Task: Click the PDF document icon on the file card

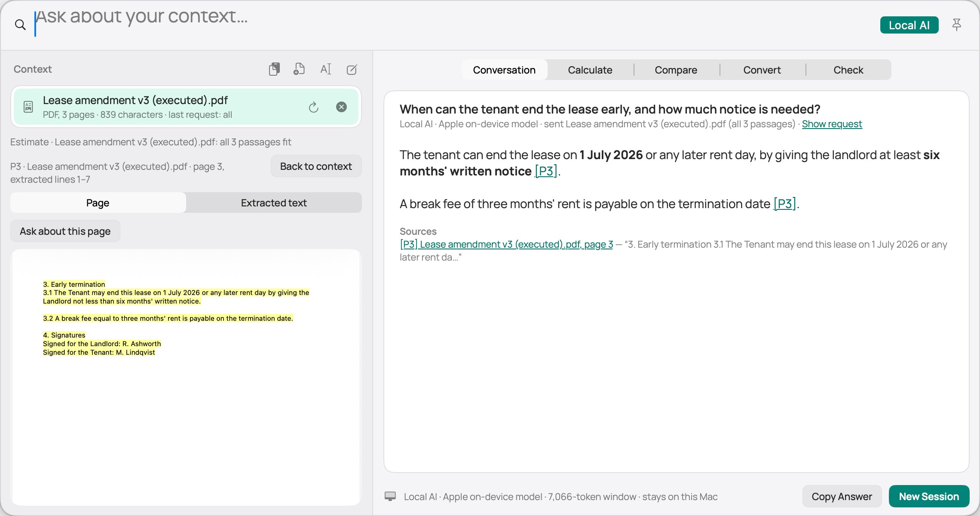Action: coord(28,107)
